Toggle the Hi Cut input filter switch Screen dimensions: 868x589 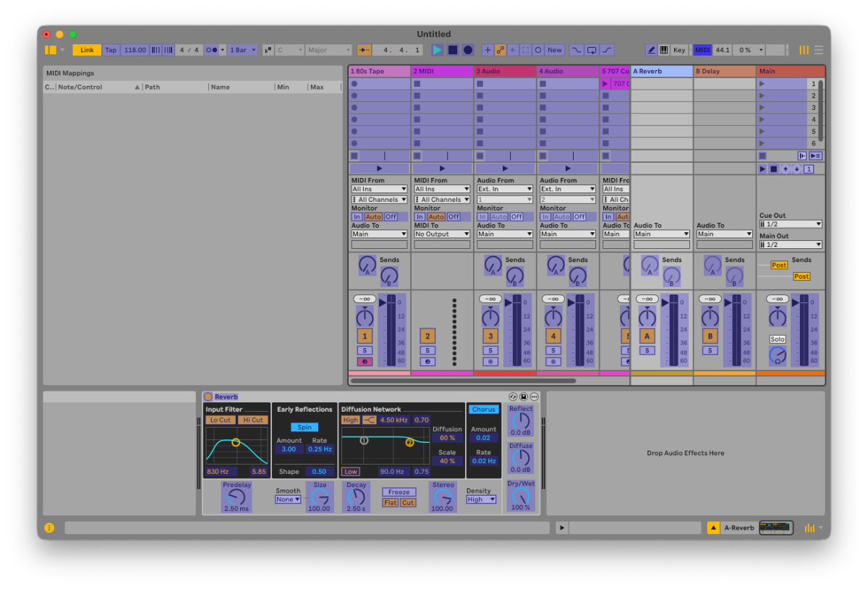tap(253, 420)
